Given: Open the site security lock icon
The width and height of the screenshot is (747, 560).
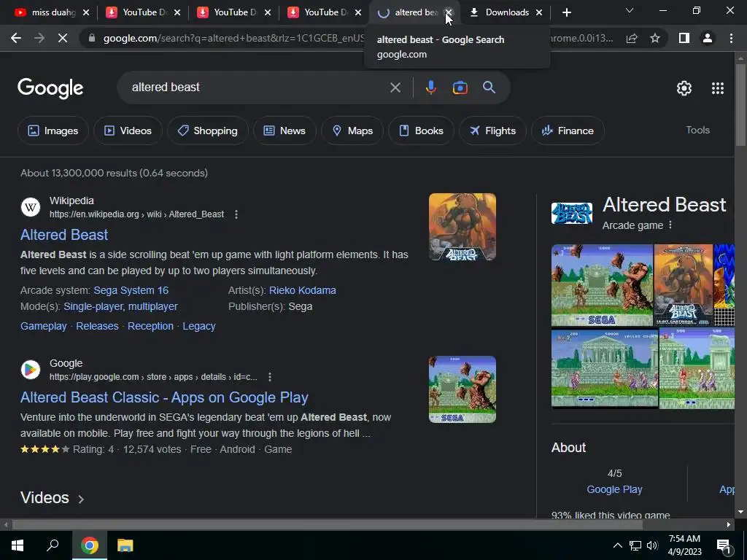Looking at the screenshot, I should (x=92, y=38).
